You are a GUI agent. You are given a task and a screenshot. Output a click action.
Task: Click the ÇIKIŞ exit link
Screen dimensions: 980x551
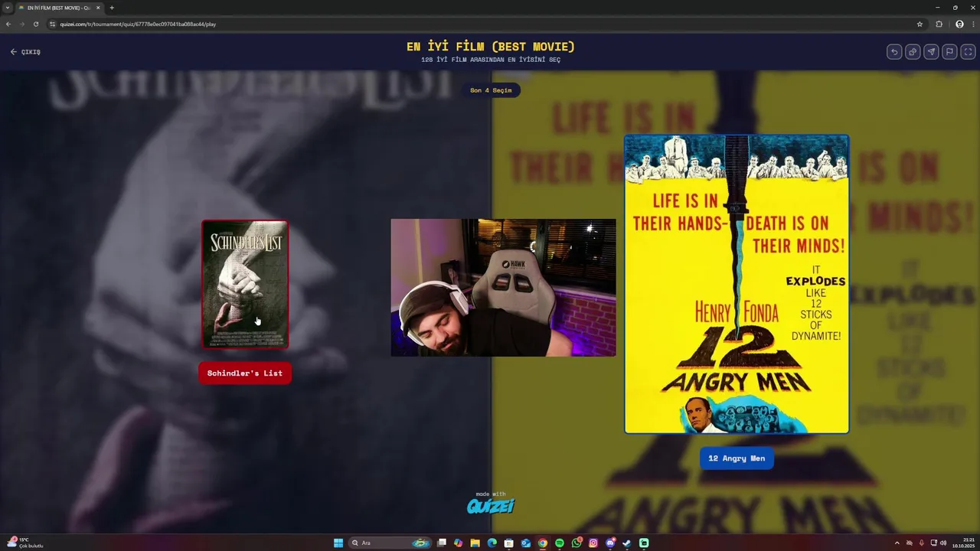pos(25,52)
